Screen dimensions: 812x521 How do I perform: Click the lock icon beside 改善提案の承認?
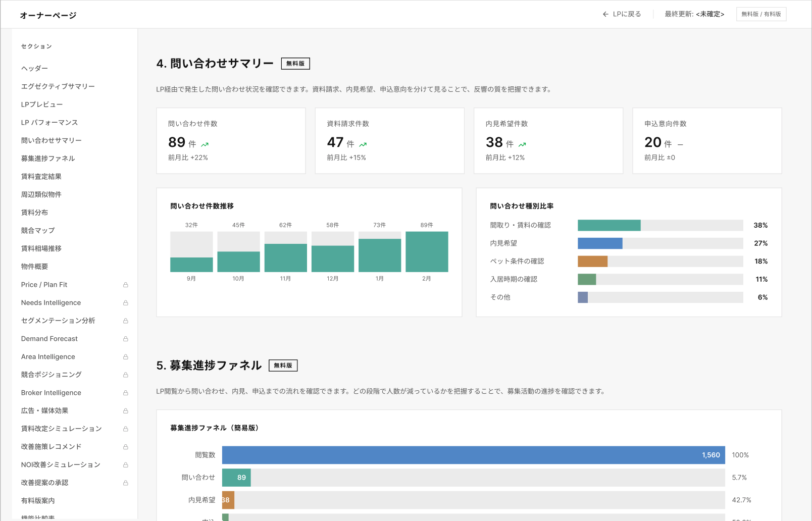tap(126, 483)
